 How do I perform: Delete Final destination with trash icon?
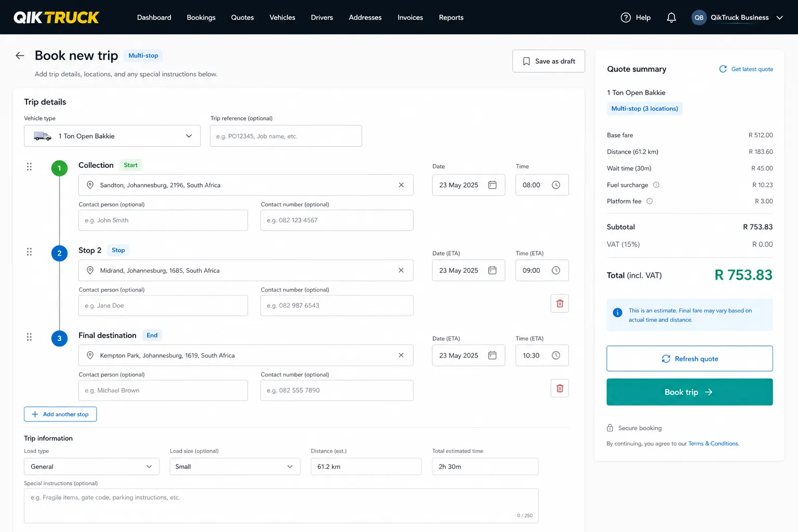click(x=560, y=388)
